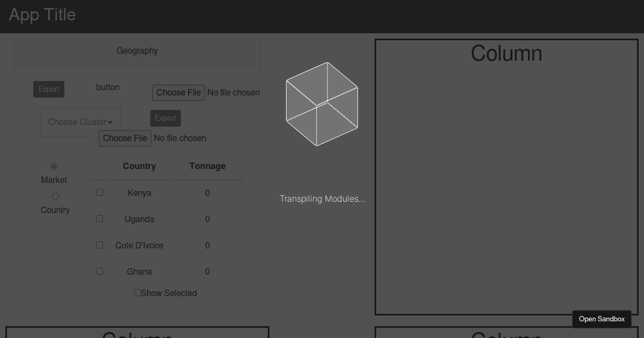
Task: Tick the checkbox beside Cote D'Ivoire
Action: 99,244
